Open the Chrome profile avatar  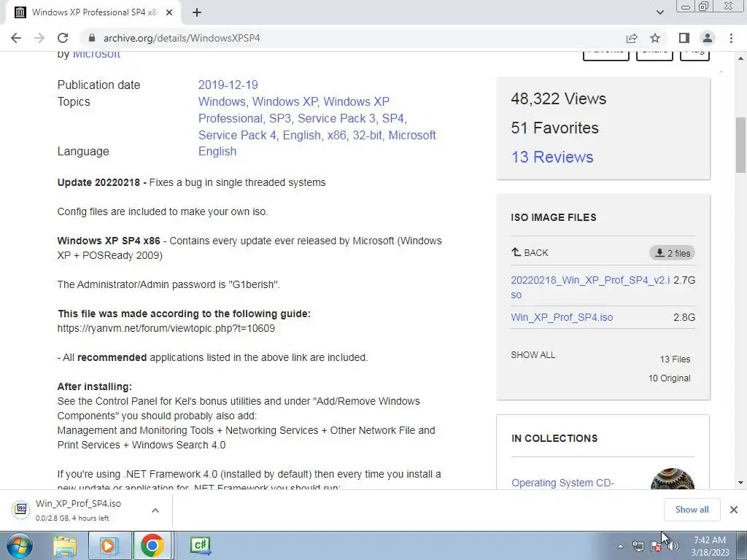point(708,38)
